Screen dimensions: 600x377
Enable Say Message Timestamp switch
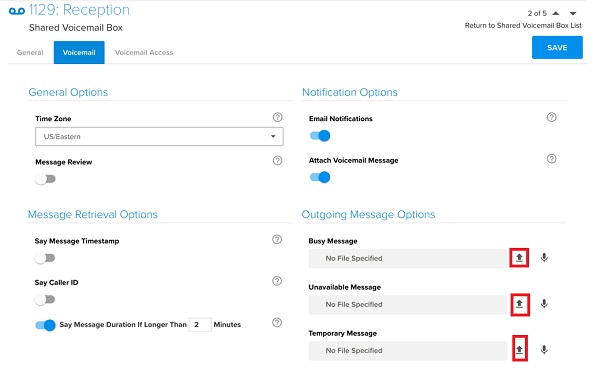click(x=45, y=258)
